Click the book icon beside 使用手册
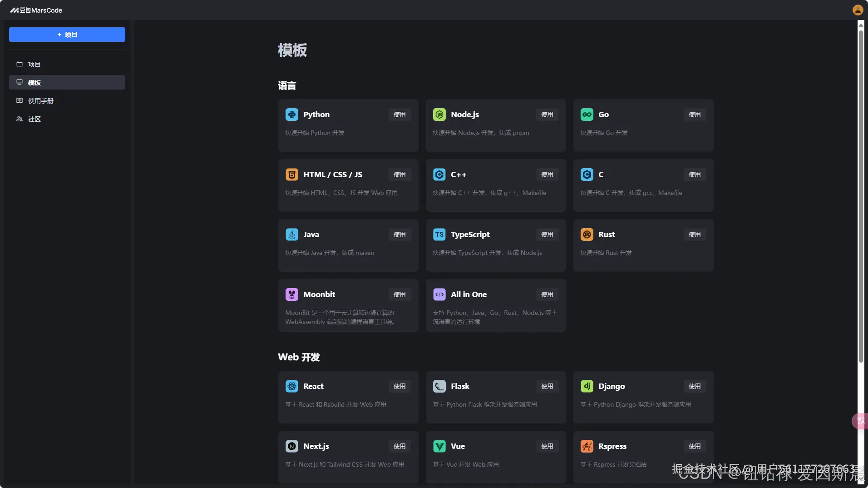 (20, 101)
